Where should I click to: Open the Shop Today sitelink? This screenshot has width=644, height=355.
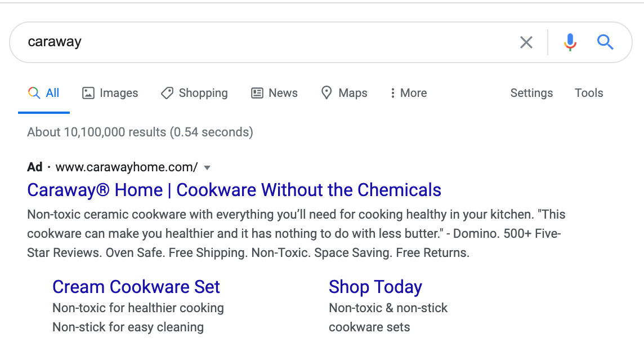click(x=375, y=287)
